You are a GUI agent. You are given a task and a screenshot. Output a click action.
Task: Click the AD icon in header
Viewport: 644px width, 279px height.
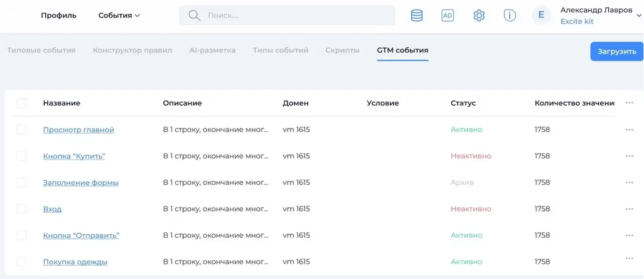pos(447,16)
